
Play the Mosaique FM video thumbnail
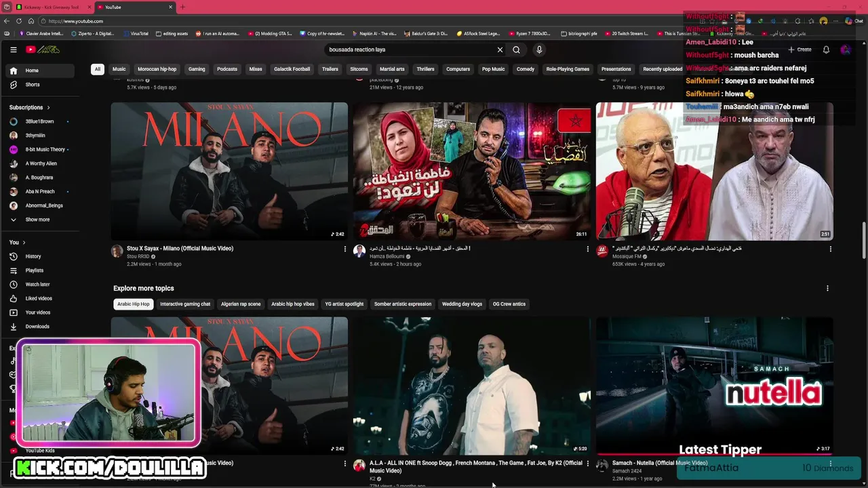(714, 171)
